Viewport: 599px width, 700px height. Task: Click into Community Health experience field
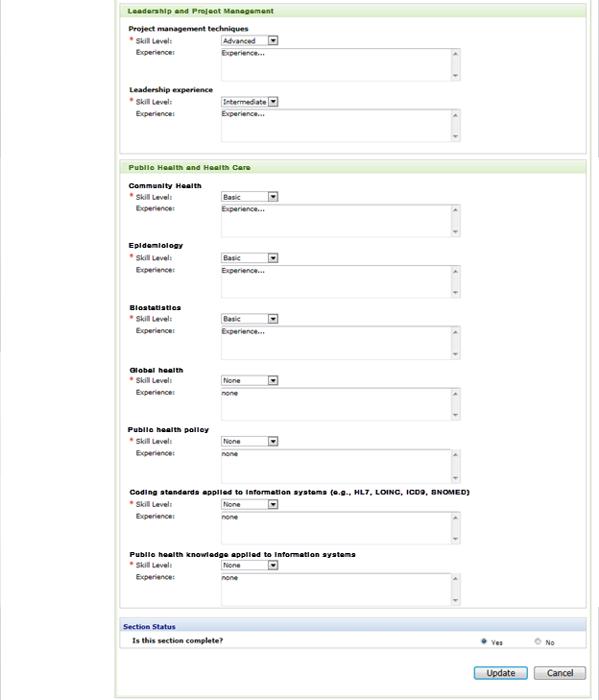[x=335, y=220]
